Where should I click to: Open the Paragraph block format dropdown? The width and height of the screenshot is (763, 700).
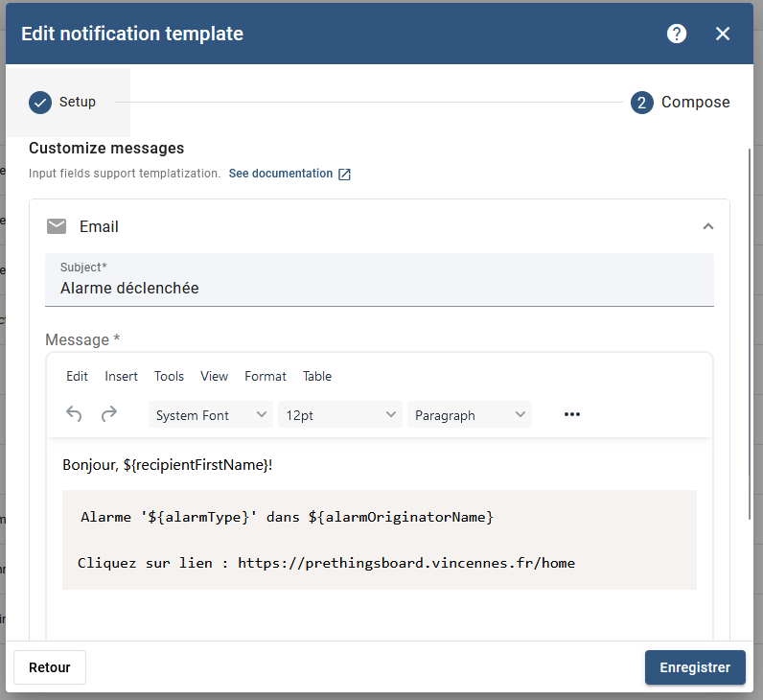470,415
